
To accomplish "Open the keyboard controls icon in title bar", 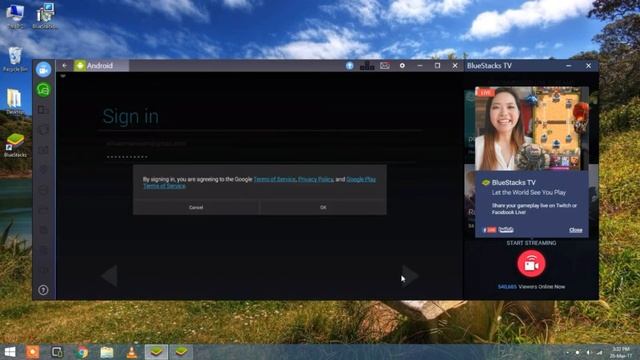I will [367, 65].
